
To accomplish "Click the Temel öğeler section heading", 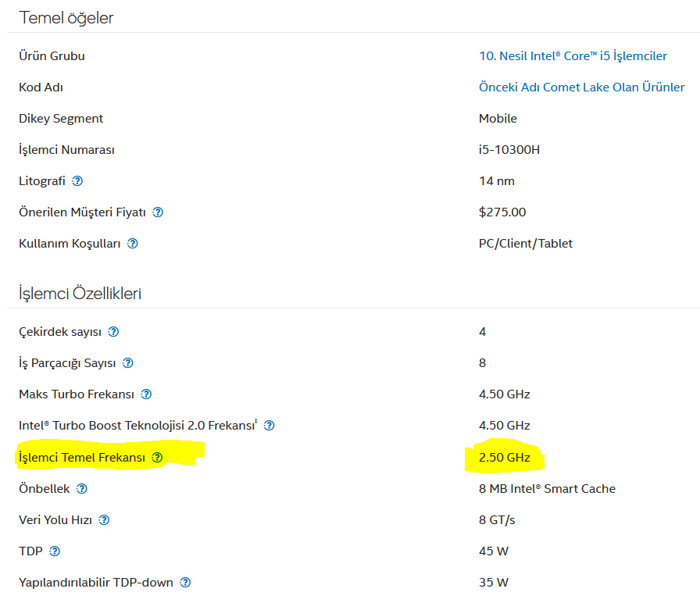I will coord(66,18).
